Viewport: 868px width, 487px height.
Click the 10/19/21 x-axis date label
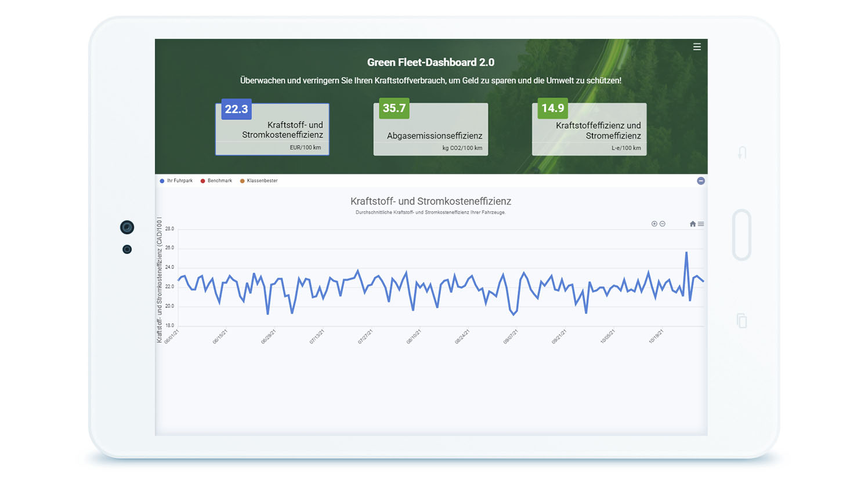(x=656, y=337)
